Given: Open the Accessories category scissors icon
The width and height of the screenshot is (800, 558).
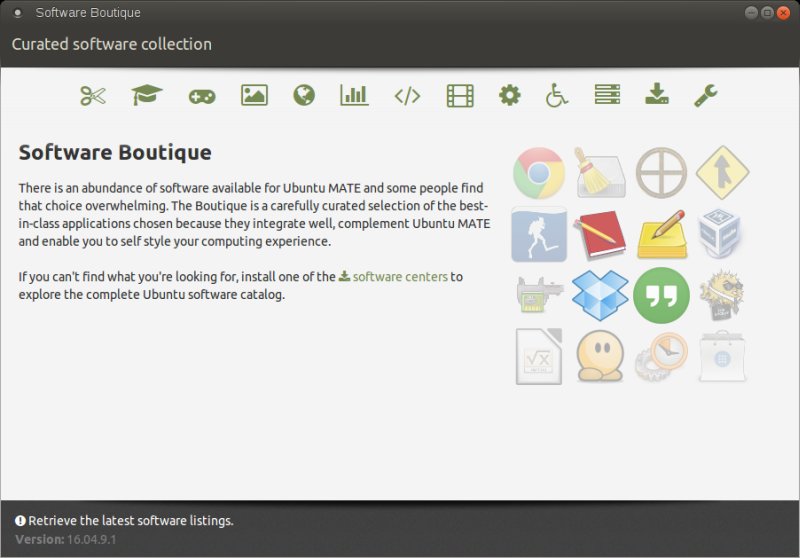Looking at the screenshot, I should click(x=93, y=96).
